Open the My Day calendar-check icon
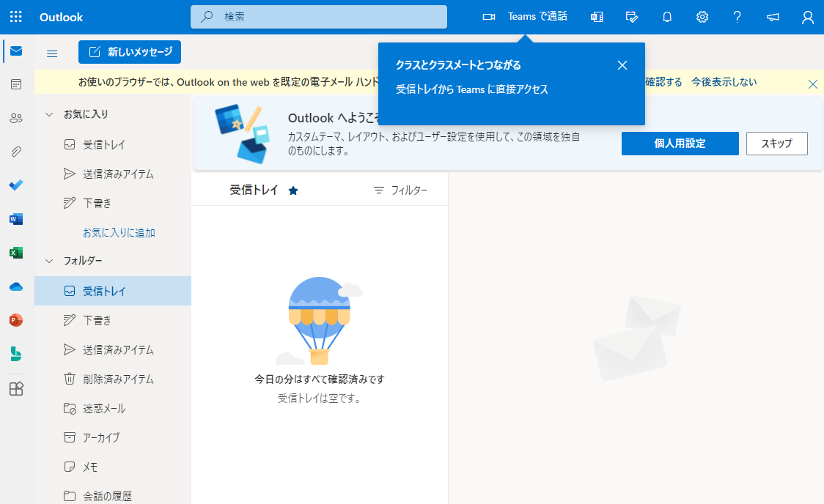The height and width of the screenshot is (504, 824). [632, 17]
